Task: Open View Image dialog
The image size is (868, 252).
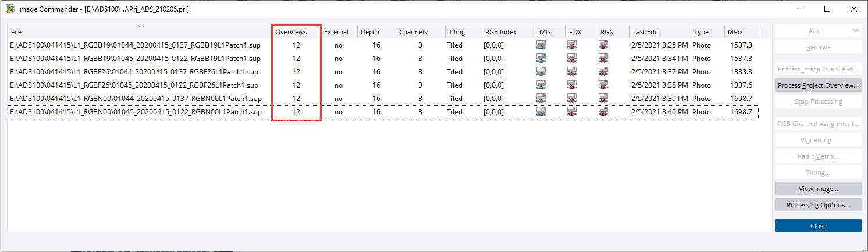Action: point(818,189)
